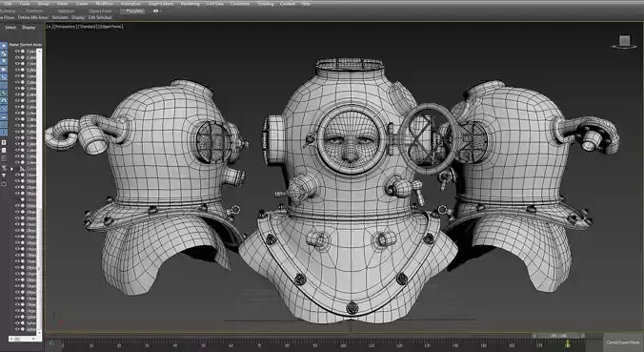Open the Rendering menu
Image resolution: width=644 pixels, height=352 pixels.
(191, 4)
